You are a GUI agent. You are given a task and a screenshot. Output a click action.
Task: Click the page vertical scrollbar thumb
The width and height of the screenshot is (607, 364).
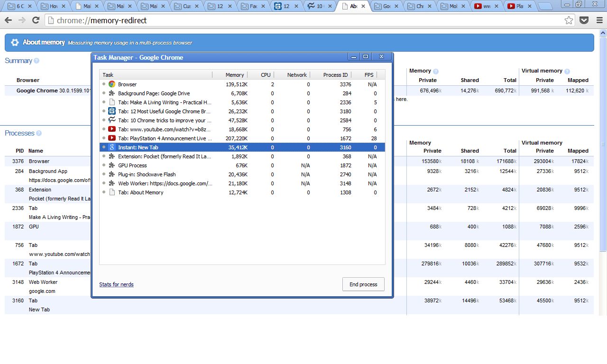coord(603,144)
